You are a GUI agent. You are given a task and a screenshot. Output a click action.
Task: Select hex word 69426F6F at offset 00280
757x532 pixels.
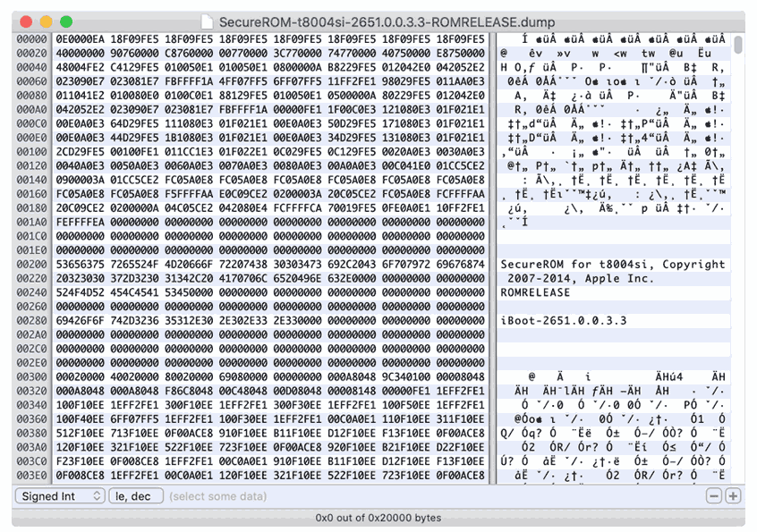point(81,321)
